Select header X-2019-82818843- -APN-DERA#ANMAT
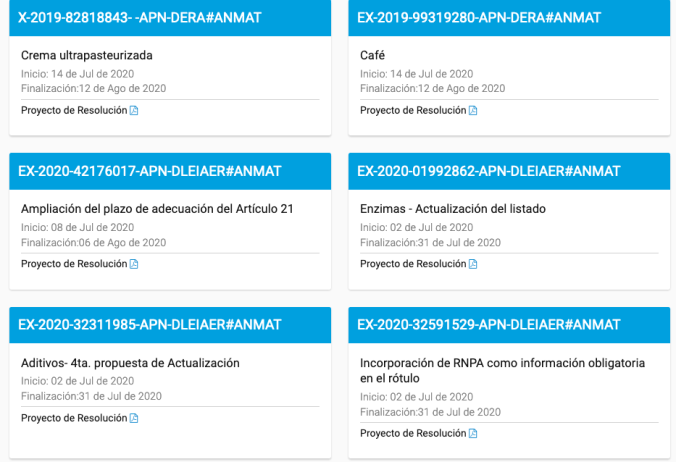The height and width of the screenshot is (462, 676). 170,18
